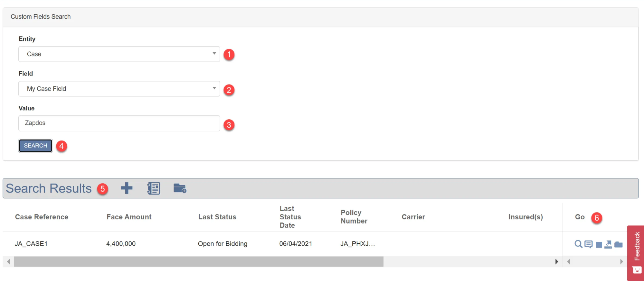The height and width of the screenshot is (281, 644).
Task: Click the Value input containing Zapdos
Action: point(119,123)
